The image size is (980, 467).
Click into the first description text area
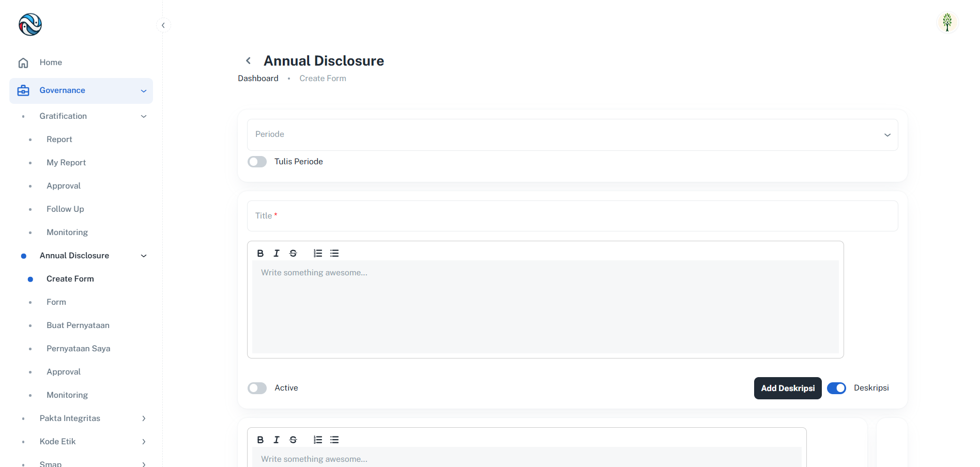click(545, 307)
